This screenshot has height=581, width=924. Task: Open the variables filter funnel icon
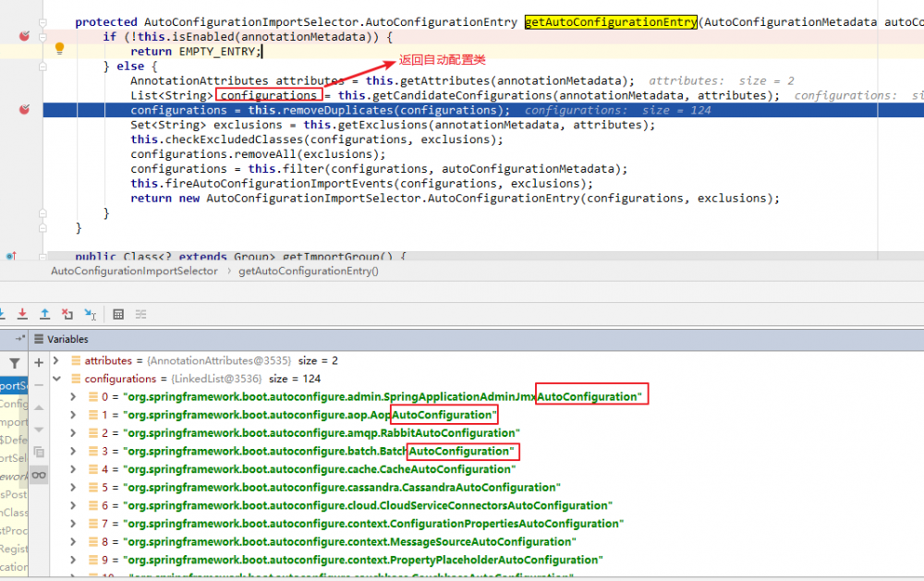click(15, 362)
